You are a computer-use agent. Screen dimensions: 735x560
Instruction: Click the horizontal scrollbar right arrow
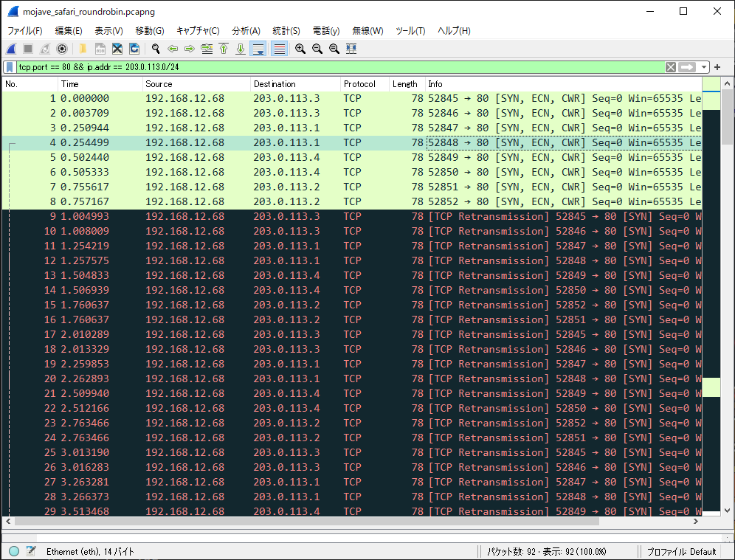696,521
